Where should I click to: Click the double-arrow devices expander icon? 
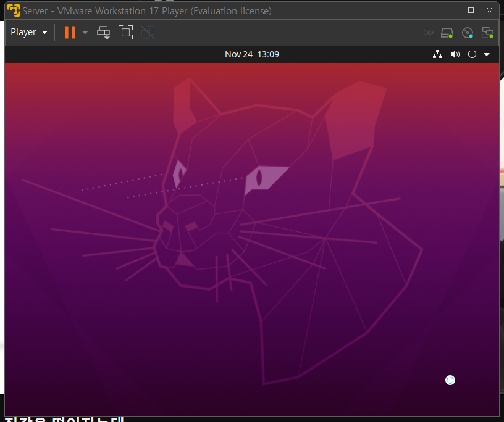429,33
